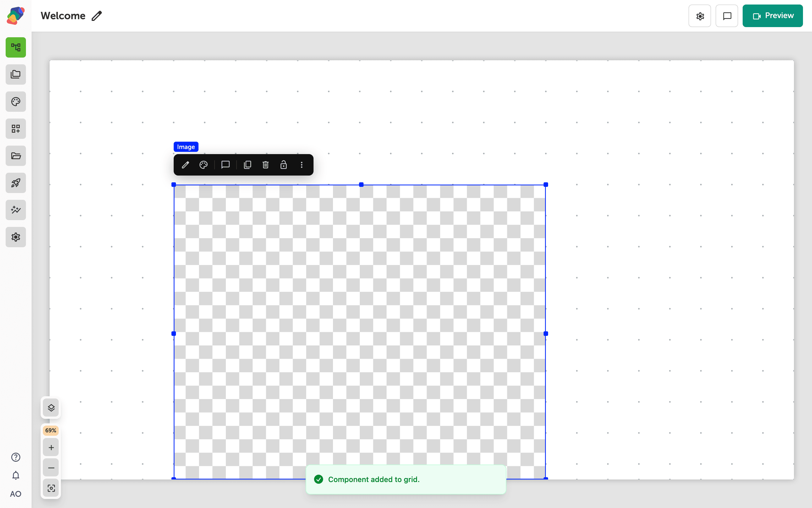This screenshot has height=508, width=812.
Task: Click the Component added to grid notification
Action: (406, 479)
